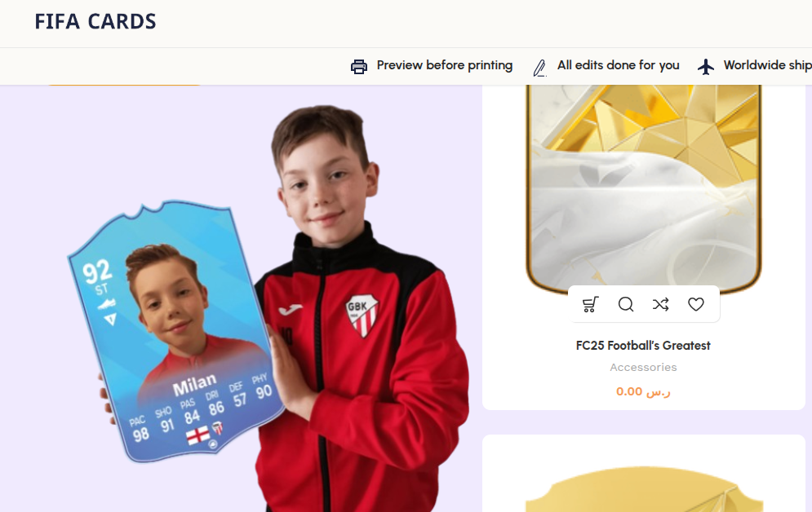This screenshot has height=512, width=812.
Task: Click the pen edit icon
Action: (539, 67)
